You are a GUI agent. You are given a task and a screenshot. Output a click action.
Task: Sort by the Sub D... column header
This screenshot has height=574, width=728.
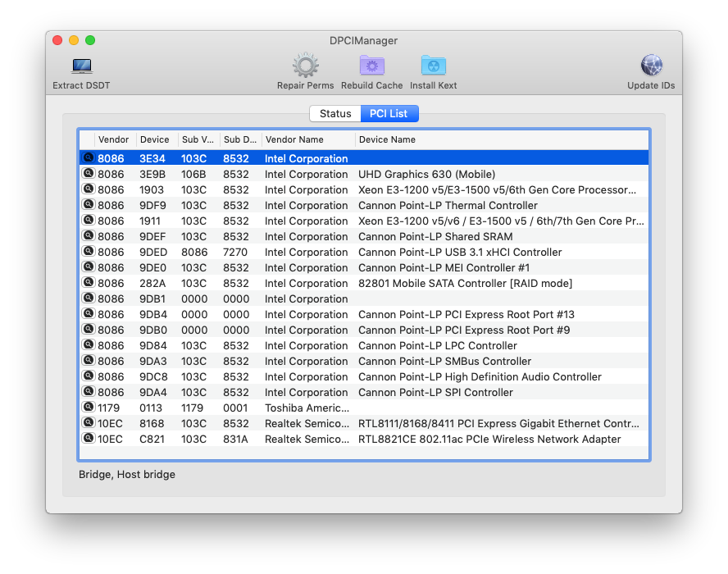click(x=240, y=139)
